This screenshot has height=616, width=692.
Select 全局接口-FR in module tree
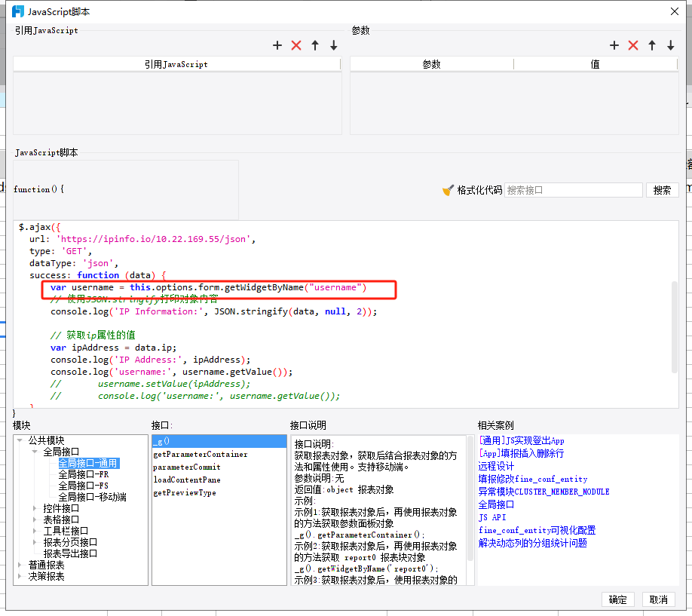pyautogui.click(x=83, y=475)
